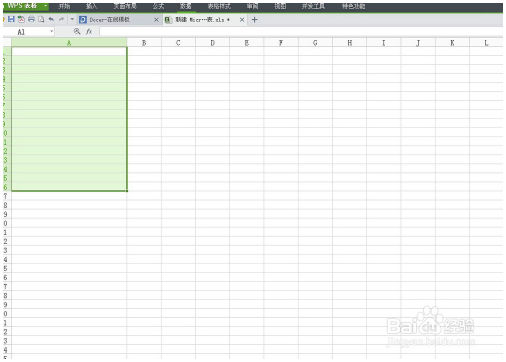Click inside the formula bar input
Screen dimensions: 506x362
(301, 32)
